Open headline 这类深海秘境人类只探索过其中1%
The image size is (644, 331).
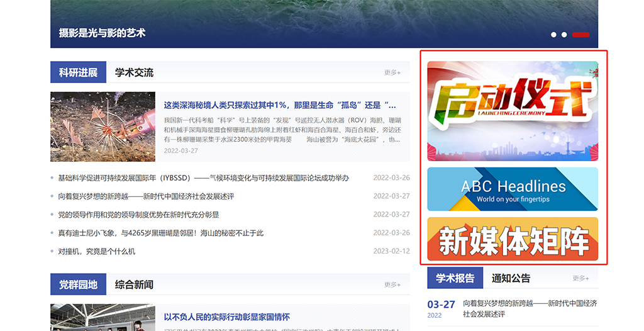tap(280, 105)
